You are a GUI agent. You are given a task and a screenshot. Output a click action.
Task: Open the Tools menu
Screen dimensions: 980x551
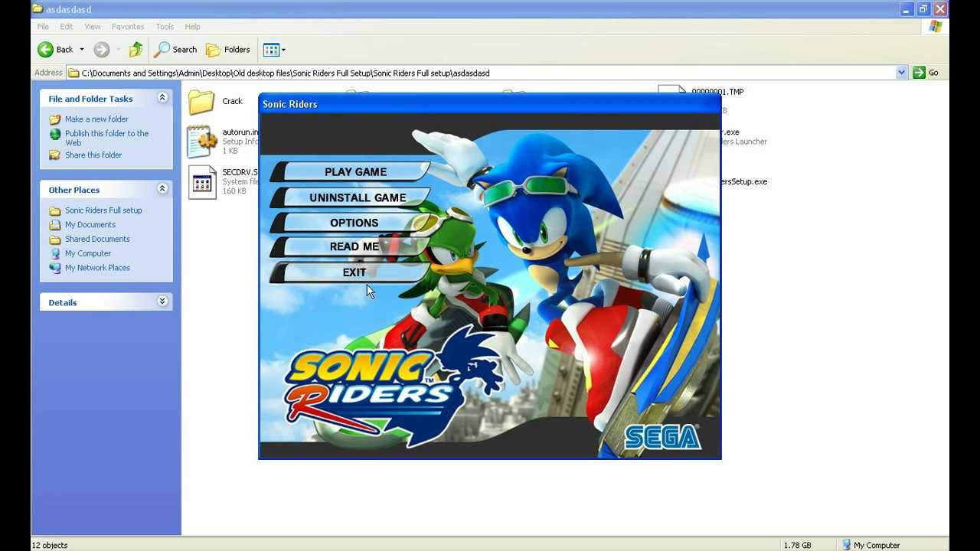tap(165, 27)
